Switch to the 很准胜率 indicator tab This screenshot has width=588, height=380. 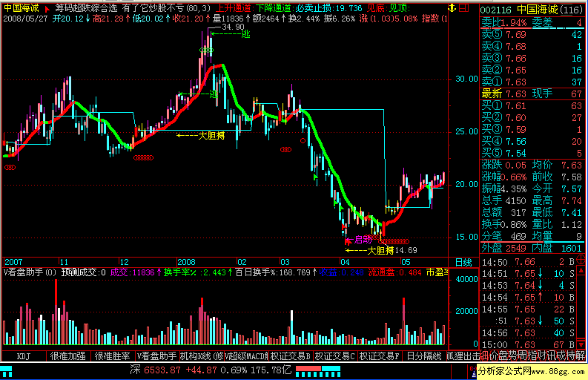pos(113,356)
